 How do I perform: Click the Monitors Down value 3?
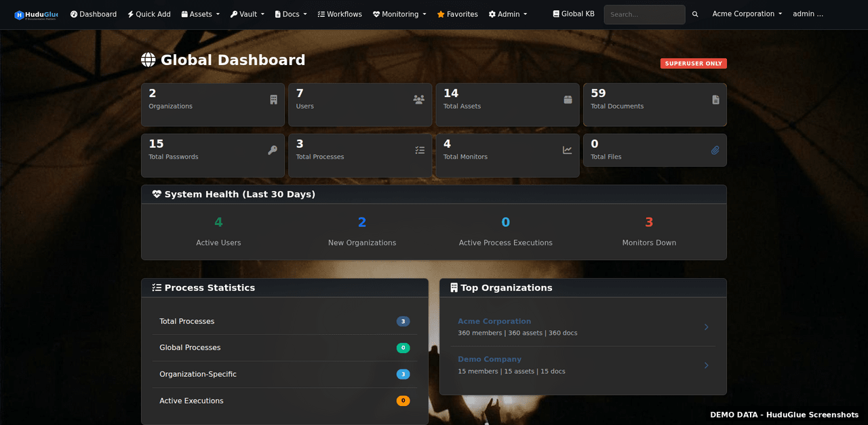point(649,222)
